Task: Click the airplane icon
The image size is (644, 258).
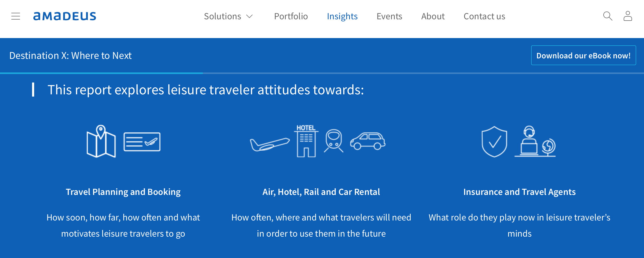Action: point(270,144)
